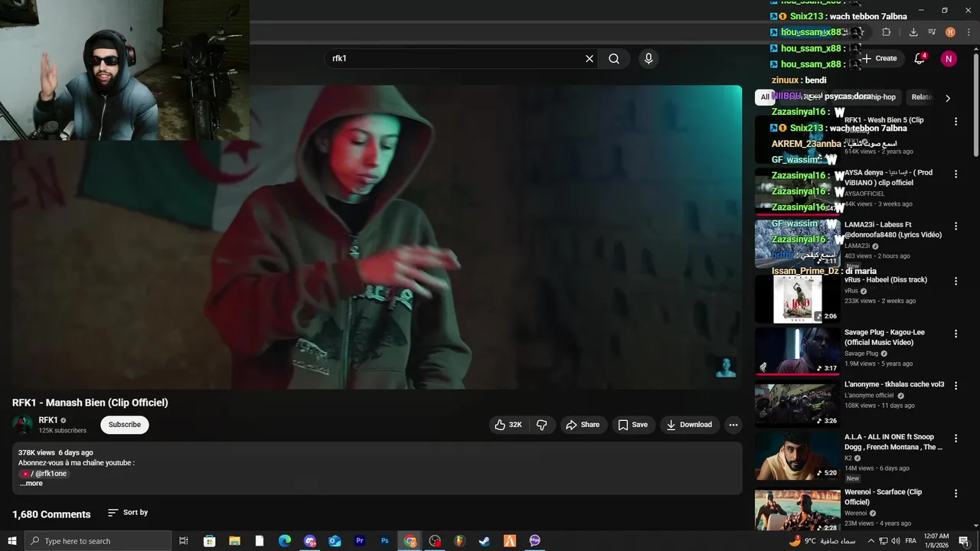
Task: Share the RFK1 video
Action: 583,425
